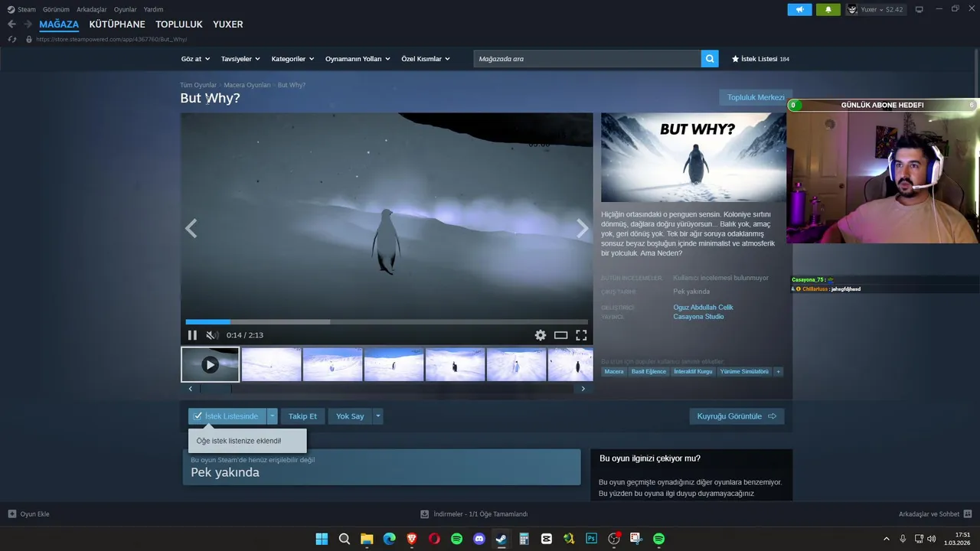Click the Topluluk Merkezi button
Viewport: 980px width, 551px height.
click(756, 97)
